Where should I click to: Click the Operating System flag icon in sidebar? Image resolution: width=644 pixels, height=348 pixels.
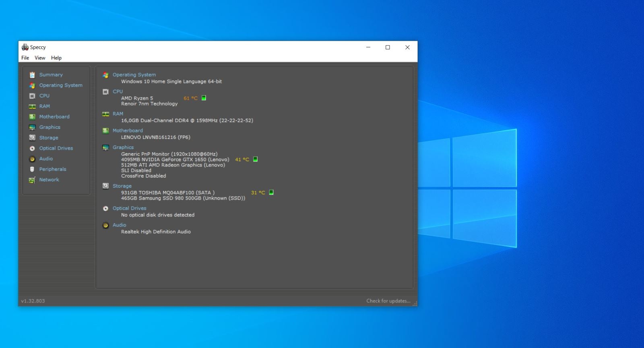tap(32, 85)
